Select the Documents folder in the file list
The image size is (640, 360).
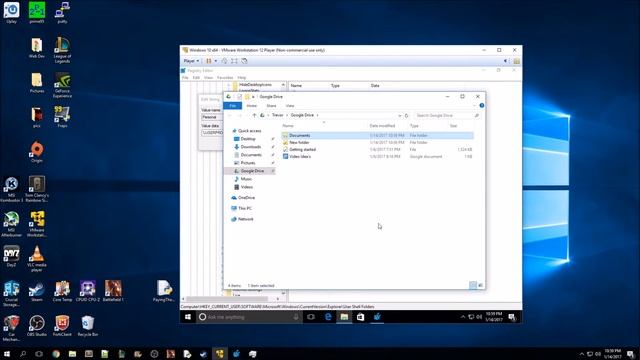378,136
